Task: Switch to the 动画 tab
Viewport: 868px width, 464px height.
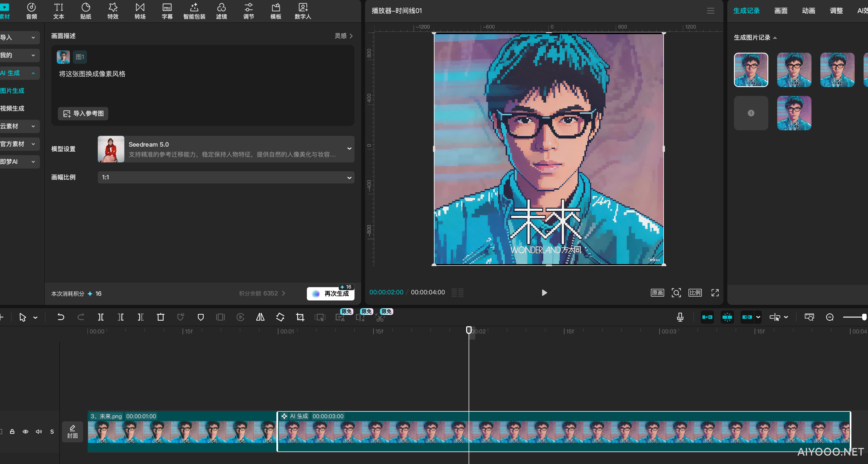Action: click(x=808, y=11)
